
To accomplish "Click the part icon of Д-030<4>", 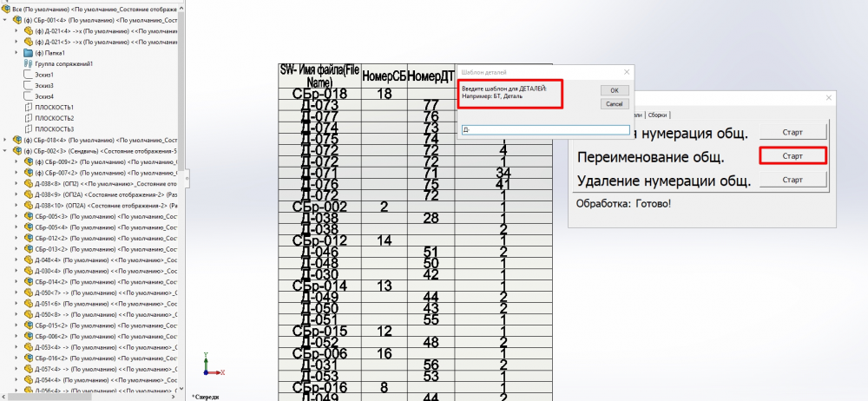I will tap(29, 271).
